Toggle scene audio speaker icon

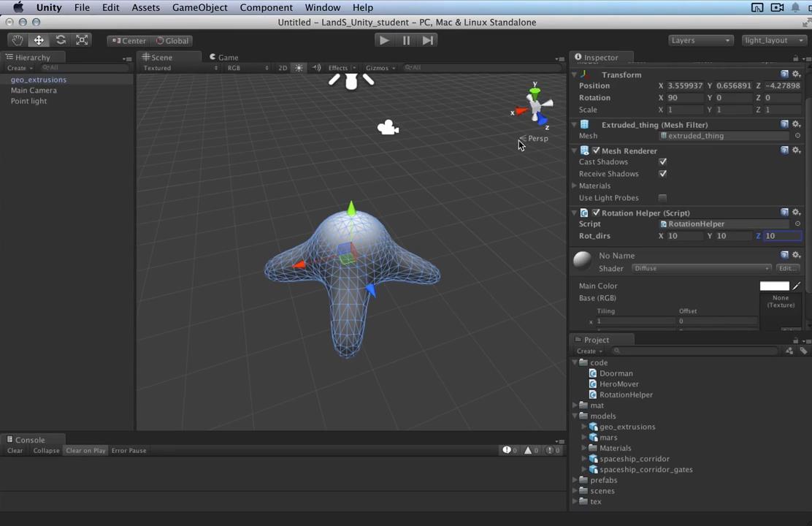[316, 68]
